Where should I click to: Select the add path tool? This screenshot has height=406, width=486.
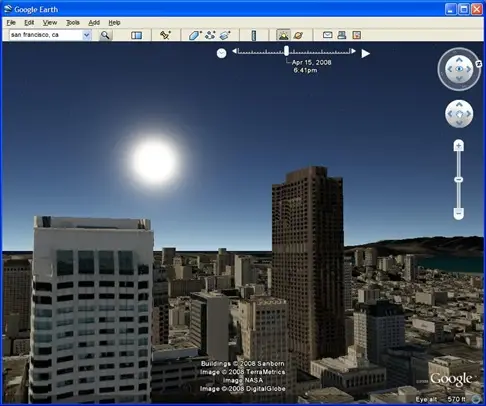tap(210, 35)
